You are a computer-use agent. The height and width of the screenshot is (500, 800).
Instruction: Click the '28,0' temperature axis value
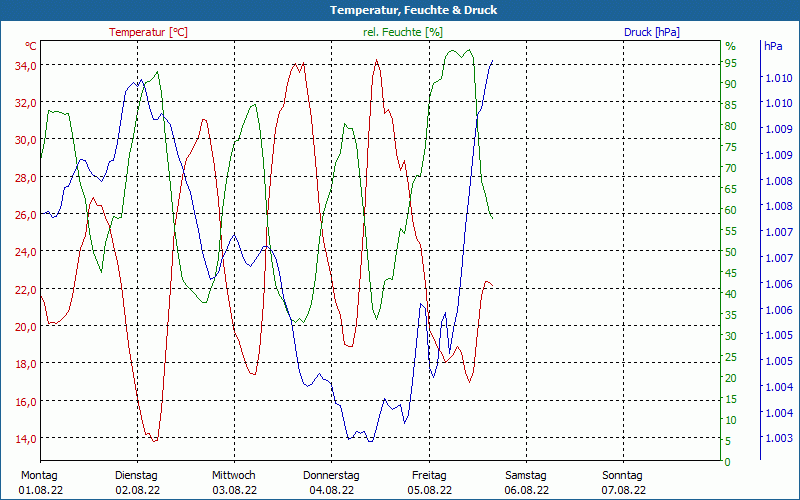26,178
